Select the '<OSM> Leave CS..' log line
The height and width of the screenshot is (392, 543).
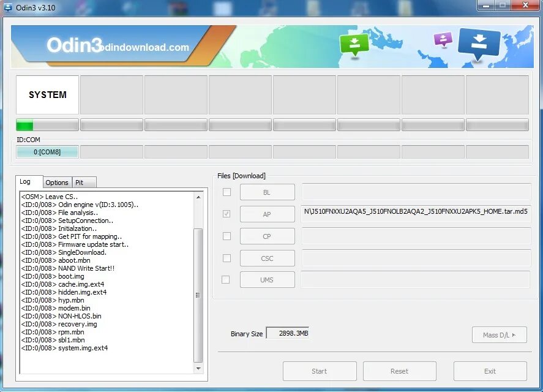(x=49, y=197)
